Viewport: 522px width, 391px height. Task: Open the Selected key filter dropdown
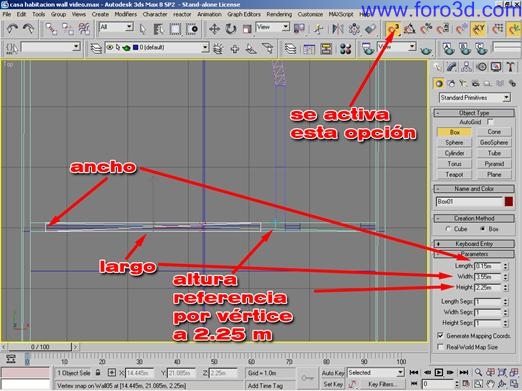(x=375, y=372)
